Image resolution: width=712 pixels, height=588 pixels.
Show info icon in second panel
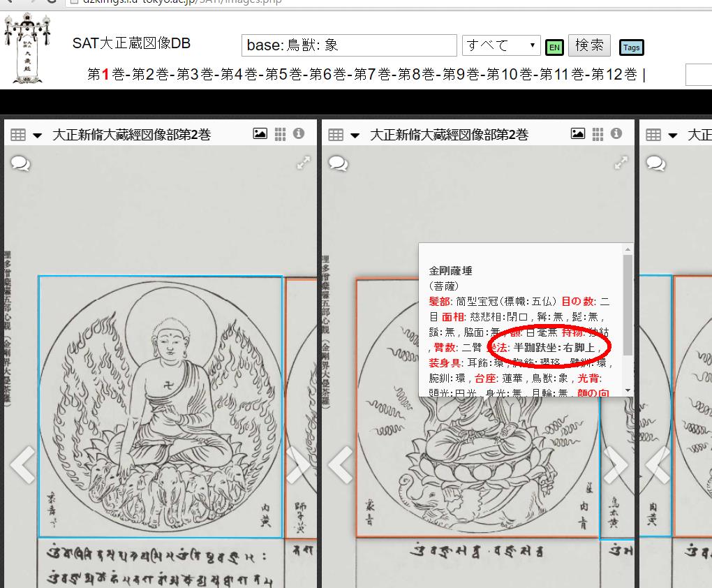point(616,133)
